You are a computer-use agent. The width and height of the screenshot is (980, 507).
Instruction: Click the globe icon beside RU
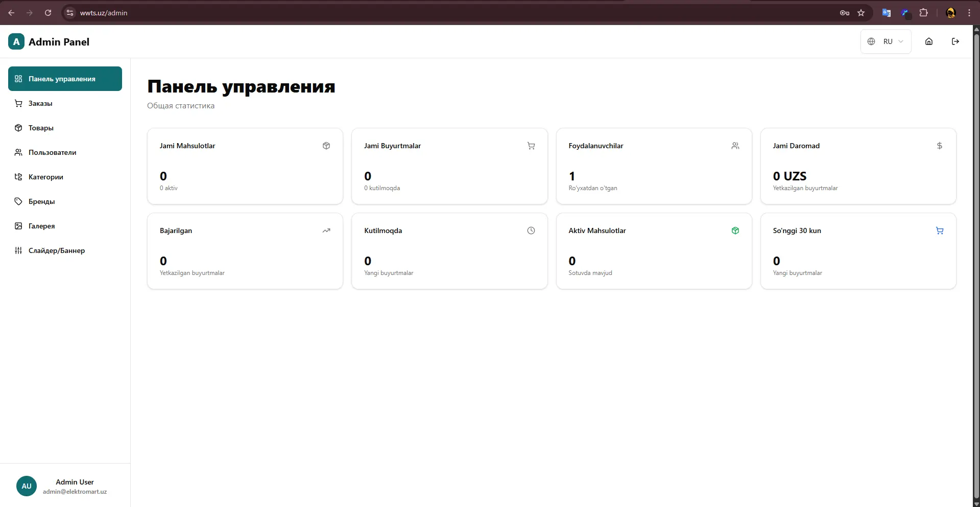click(871, 41)
